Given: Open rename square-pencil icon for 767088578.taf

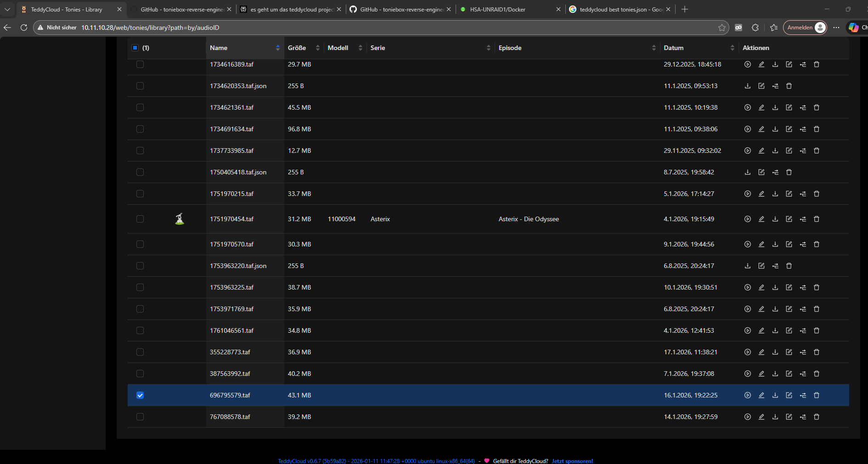Looking at the screenshot, I should (789, 417).
